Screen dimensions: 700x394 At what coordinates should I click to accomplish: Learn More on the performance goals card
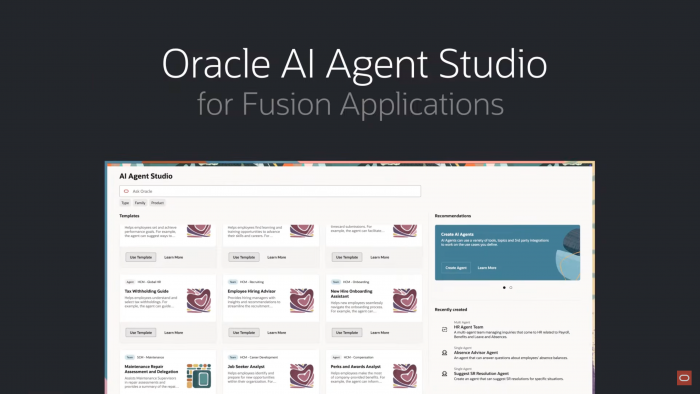pos(173,257)
